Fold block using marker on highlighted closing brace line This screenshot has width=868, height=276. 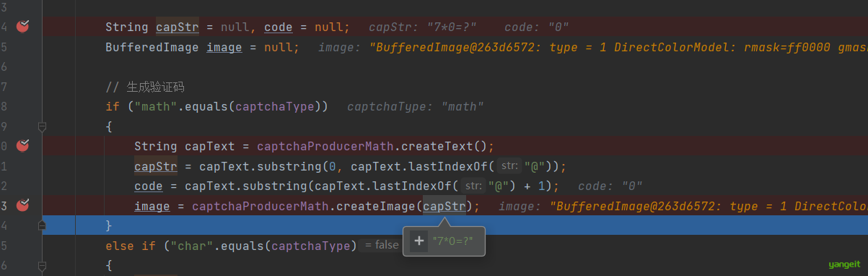[x=42, y=225]
